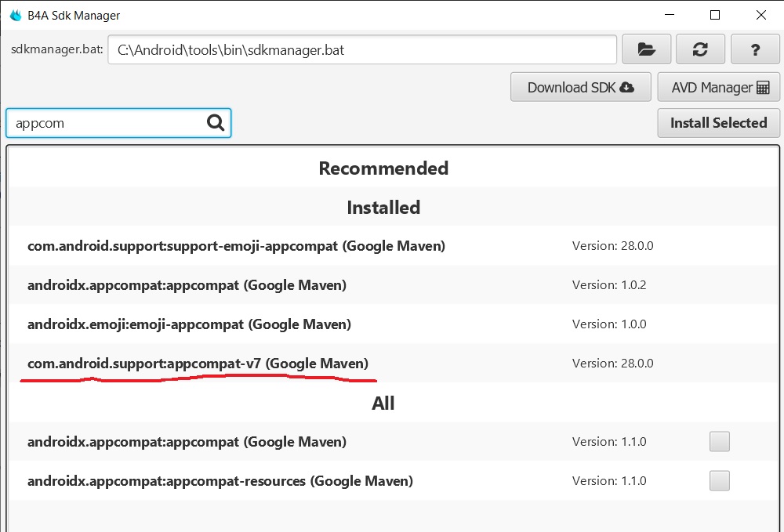The width and height of the screenshot is (784, 532).
Task: Check the androidx.appcompat:appcompat 1.1.0 checkbox
Action: tap(719, 442)
